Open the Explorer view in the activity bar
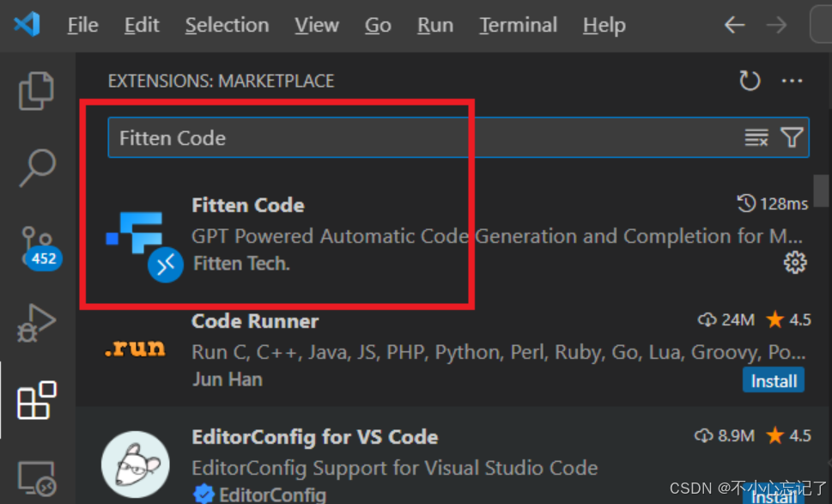This screenshot has width=832, height=504. (x=36, y=90)
